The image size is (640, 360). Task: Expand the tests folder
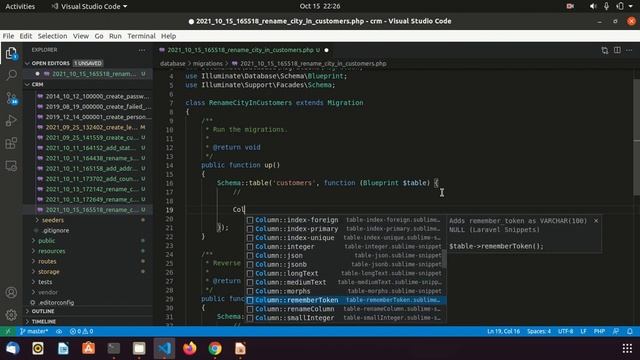[x=45, y=282]
